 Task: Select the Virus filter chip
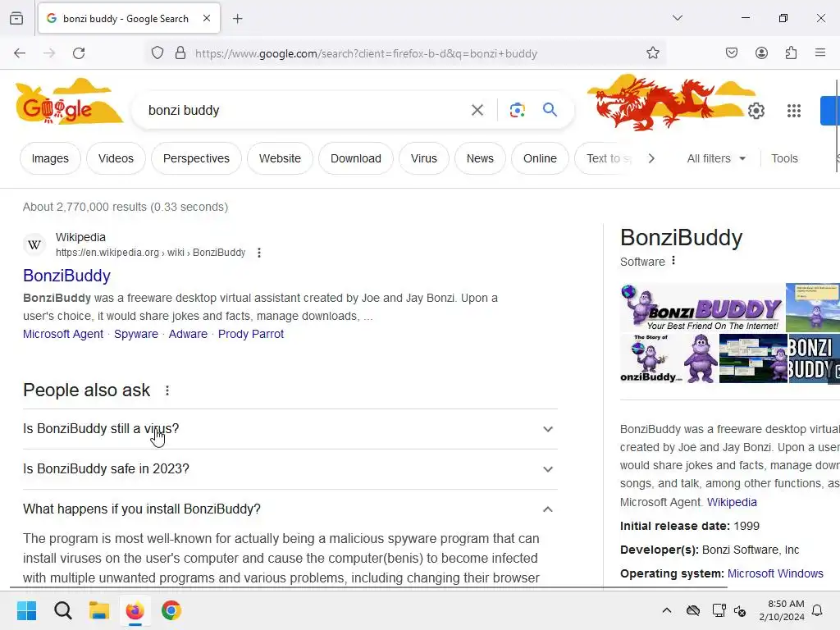[x=424, y=158]
